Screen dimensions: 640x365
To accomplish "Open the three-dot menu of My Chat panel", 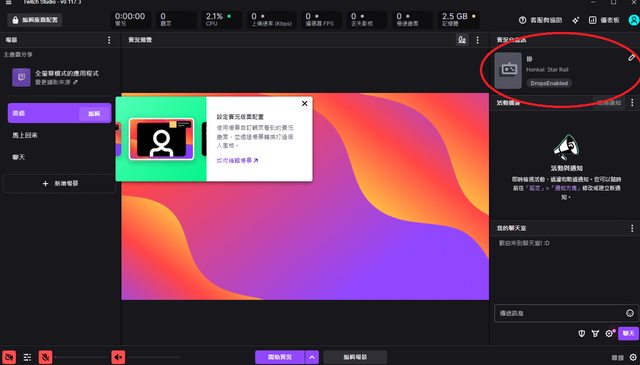I will [632, 228].
